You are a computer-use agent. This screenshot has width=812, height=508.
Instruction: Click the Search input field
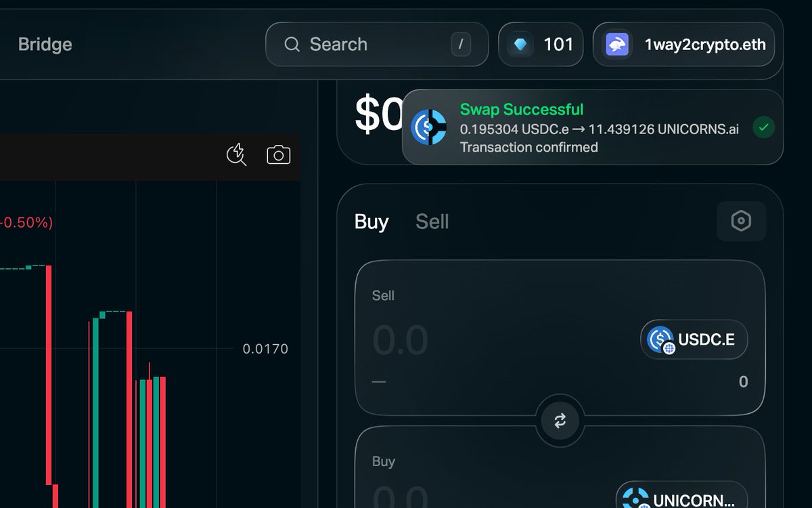377,45
